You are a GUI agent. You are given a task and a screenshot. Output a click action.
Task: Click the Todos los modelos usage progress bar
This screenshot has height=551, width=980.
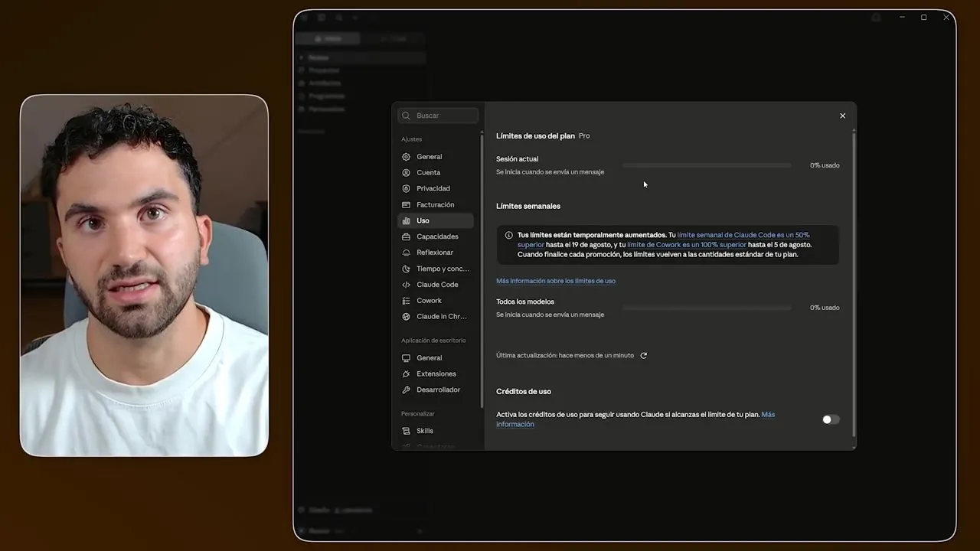[707, 308]
